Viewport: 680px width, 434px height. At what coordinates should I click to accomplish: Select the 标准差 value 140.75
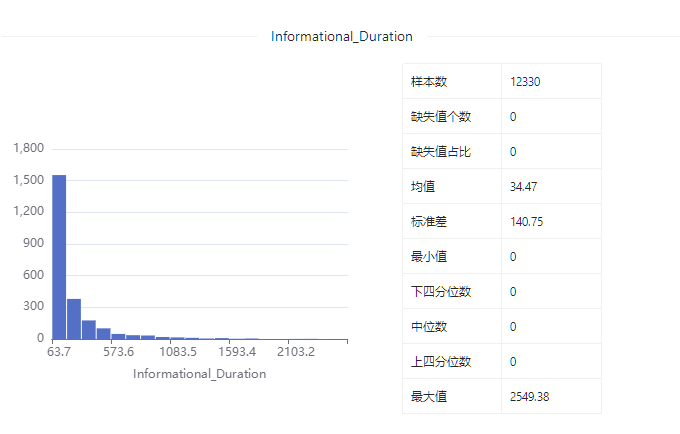click(526, 222)
